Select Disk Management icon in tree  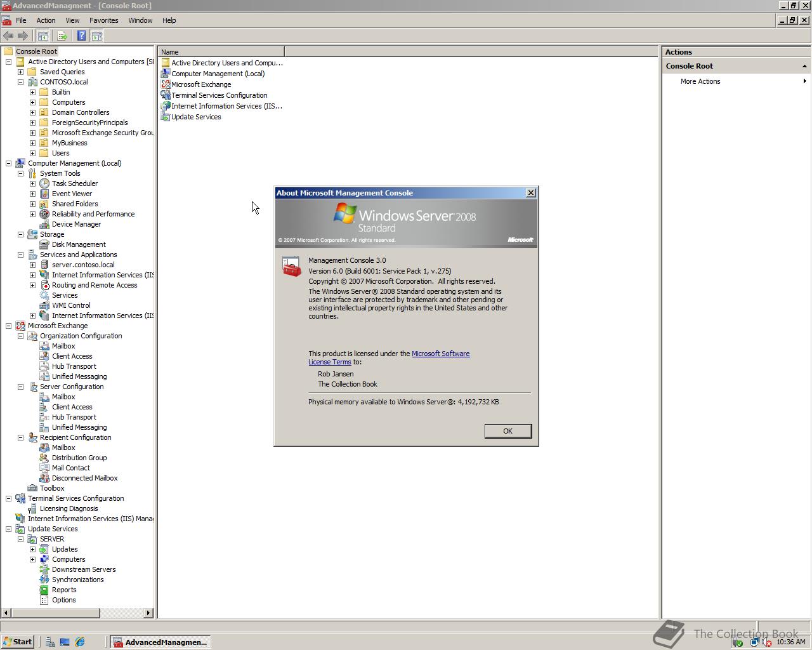click(44, 244)
